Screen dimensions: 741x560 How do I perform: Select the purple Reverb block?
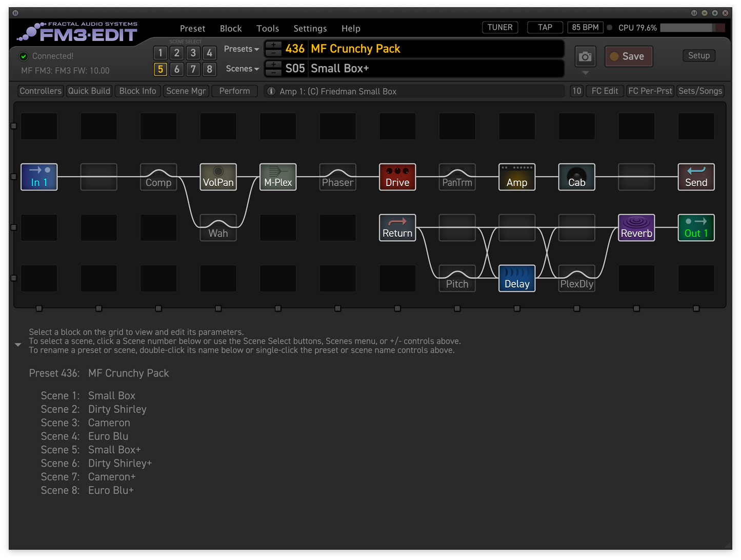click(x=636, y=227)
